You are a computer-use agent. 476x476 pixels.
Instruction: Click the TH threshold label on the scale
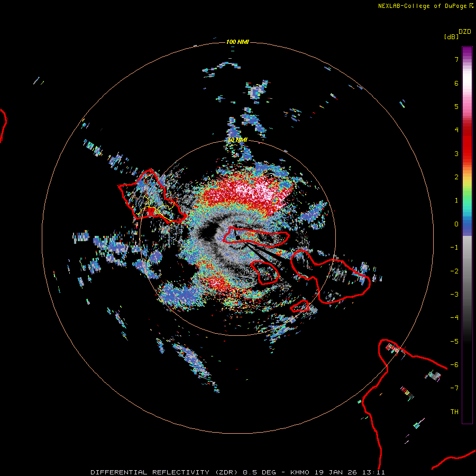454,412
